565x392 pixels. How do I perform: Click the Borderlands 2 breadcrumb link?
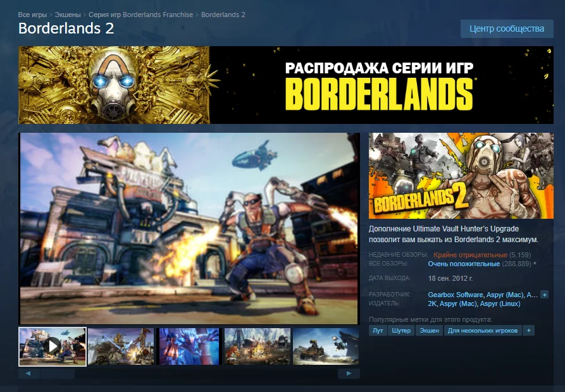pos(223,15)
